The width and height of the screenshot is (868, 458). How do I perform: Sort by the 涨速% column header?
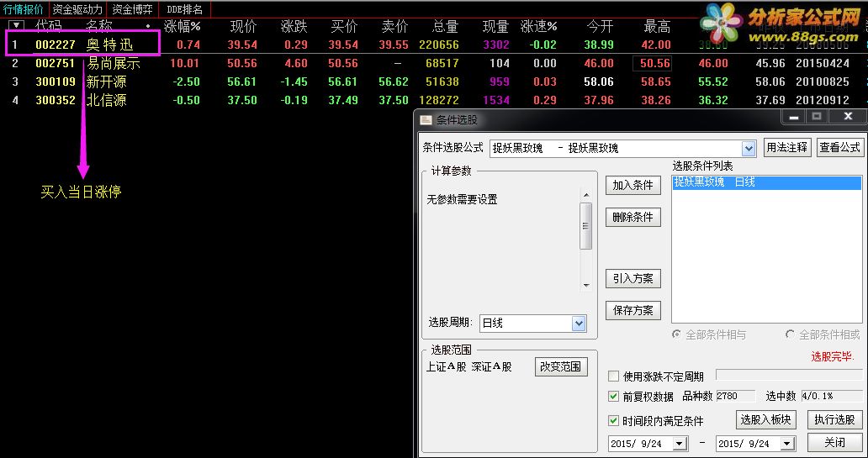(x=538, y=26)
